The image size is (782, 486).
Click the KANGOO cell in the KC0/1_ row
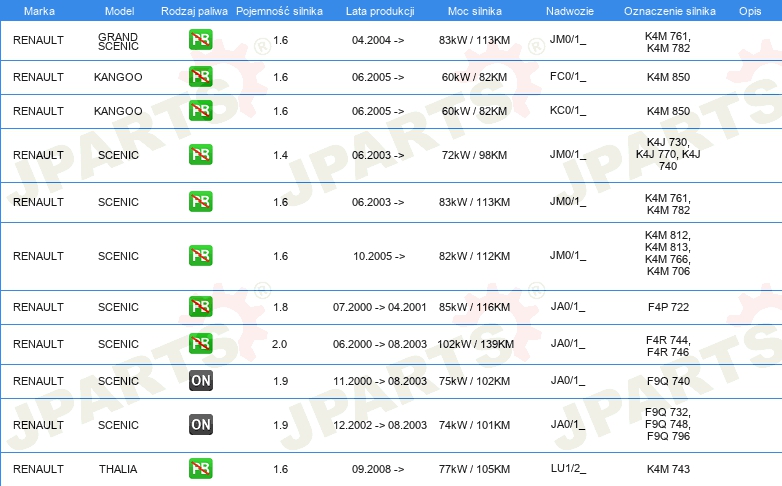pos(118,111)
